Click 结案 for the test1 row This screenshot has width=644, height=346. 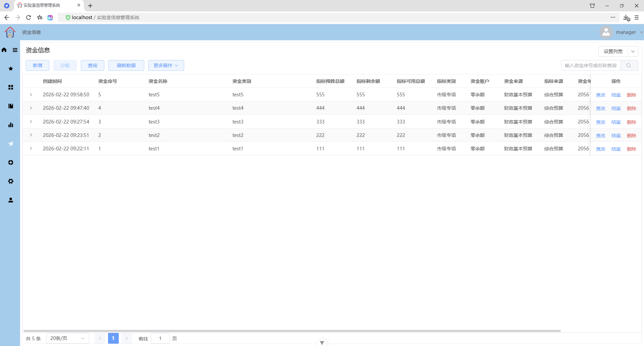(x=616, y=149)
